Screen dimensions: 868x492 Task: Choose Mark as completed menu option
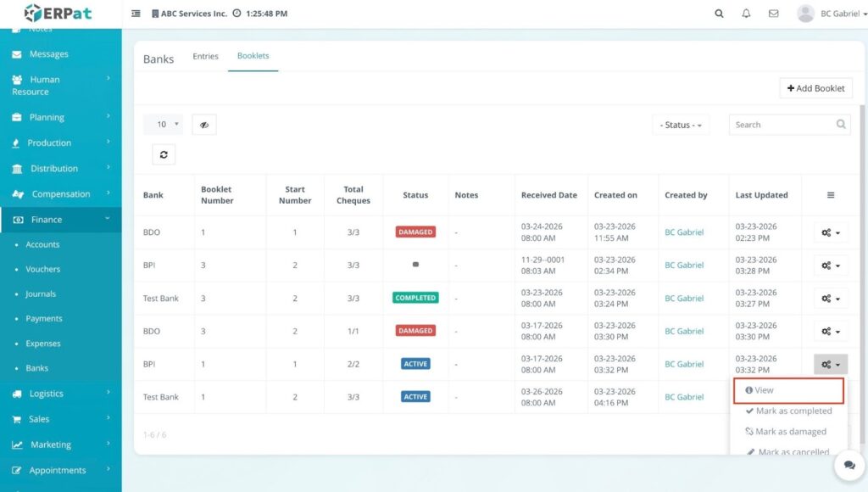point(787,411)
